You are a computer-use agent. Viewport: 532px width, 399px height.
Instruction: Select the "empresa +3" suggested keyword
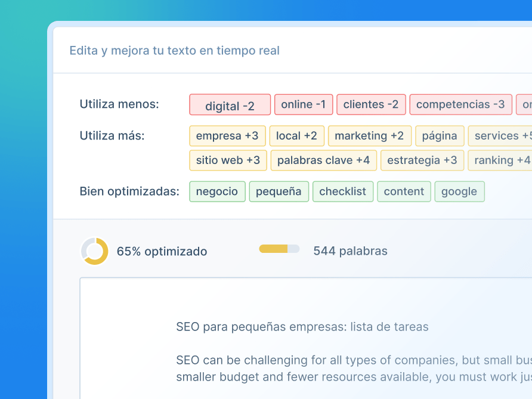pyautogui.click(x=227, y=135)
